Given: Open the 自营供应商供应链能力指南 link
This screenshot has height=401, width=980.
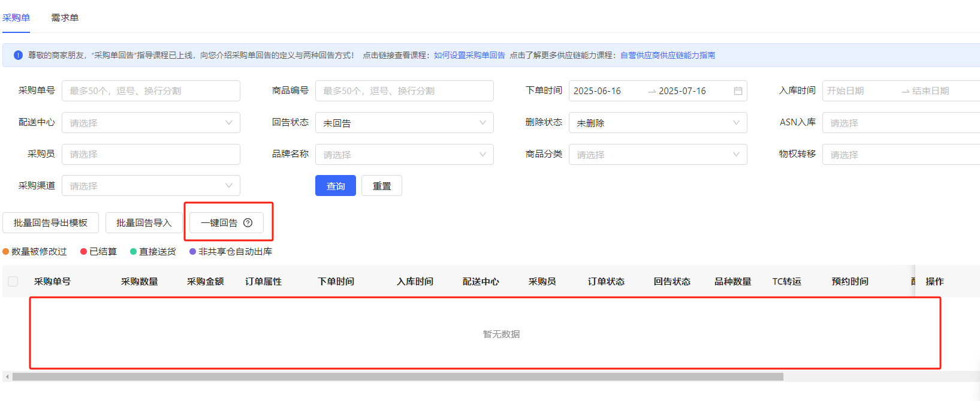Looking at the screenshot, I should (x=667, y=55).
